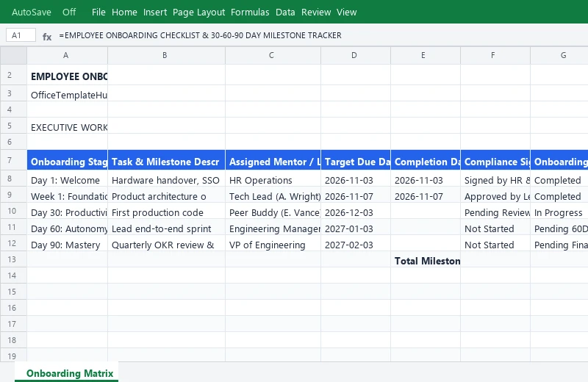Image resolution: width=588 pixels, height=382 pixels.
Task: Click the Assigned Mentor header cell
Action: point(273,161)
